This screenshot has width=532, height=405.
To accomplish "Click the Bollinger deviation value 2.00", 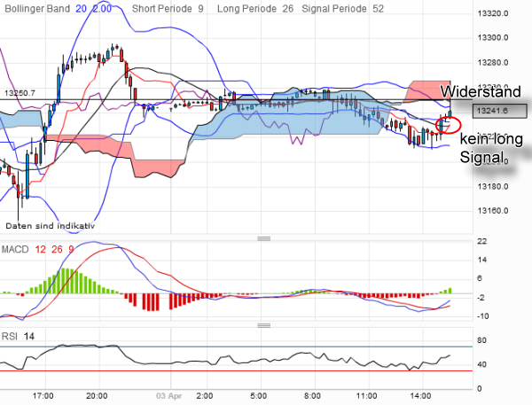I will [102, 9].
